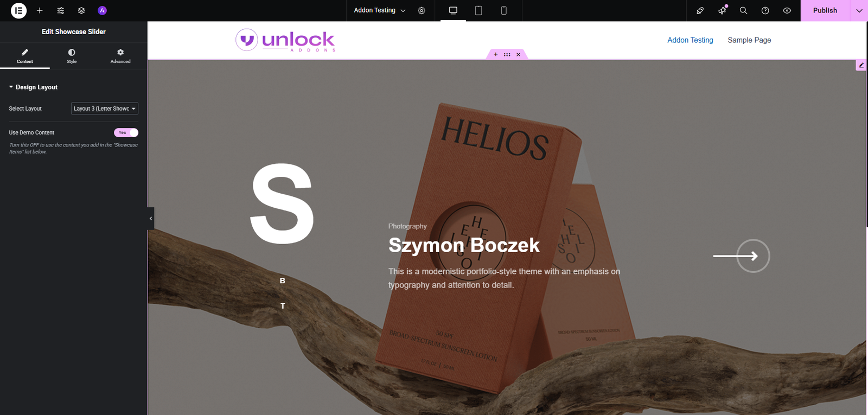Open the Sample Page link
Image resolution: width=868 pixels, height=415 pixels.
(749, 40)
